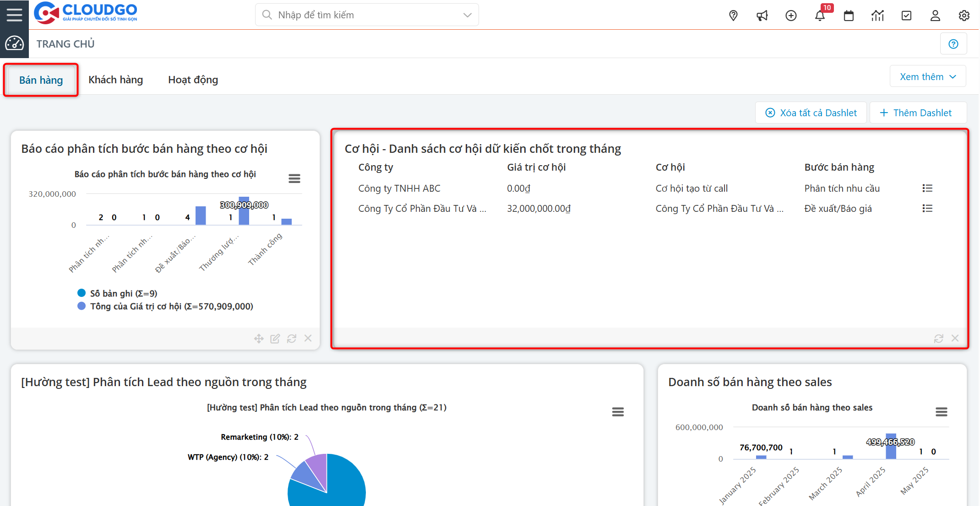
Task: Click the edit pencil on the sales step report dashlet
Action: tap(275, 338)
